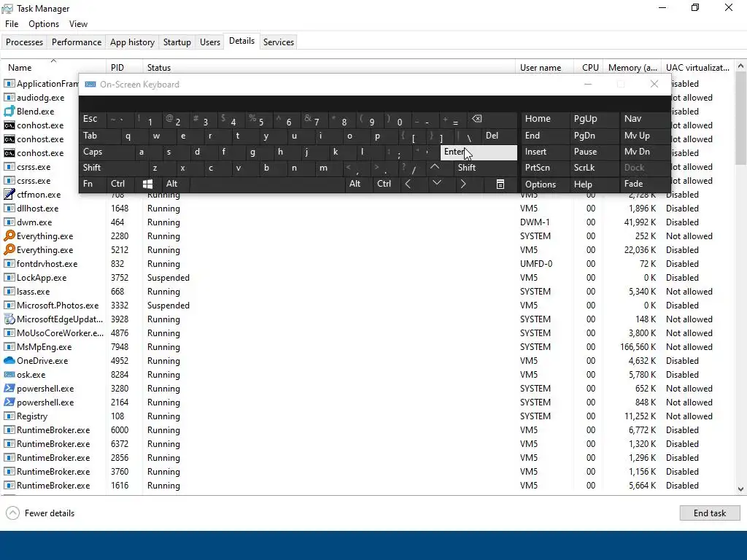Click the ctfmon.exe process icon
The image size is (747, 560).
coord(9,194)
